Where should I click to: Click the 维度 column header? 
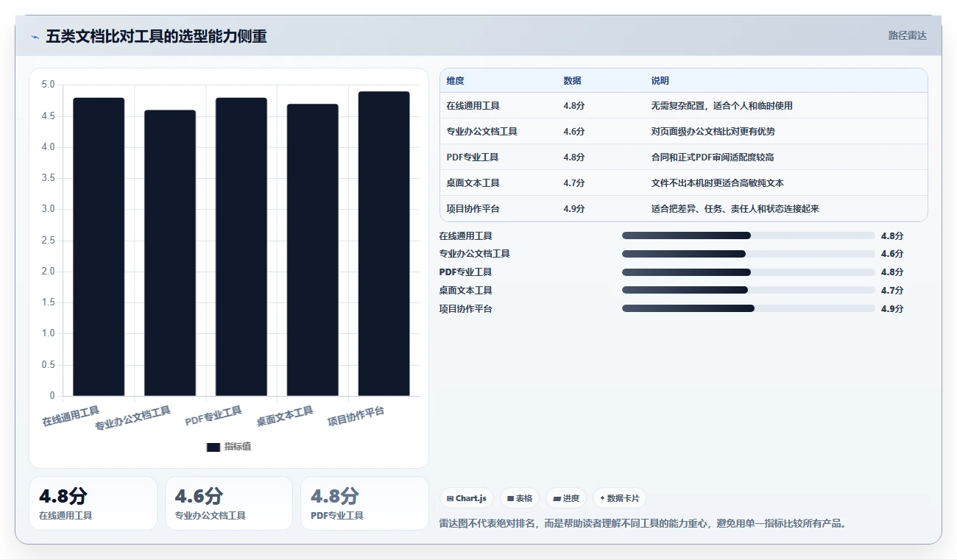[456, 81]
